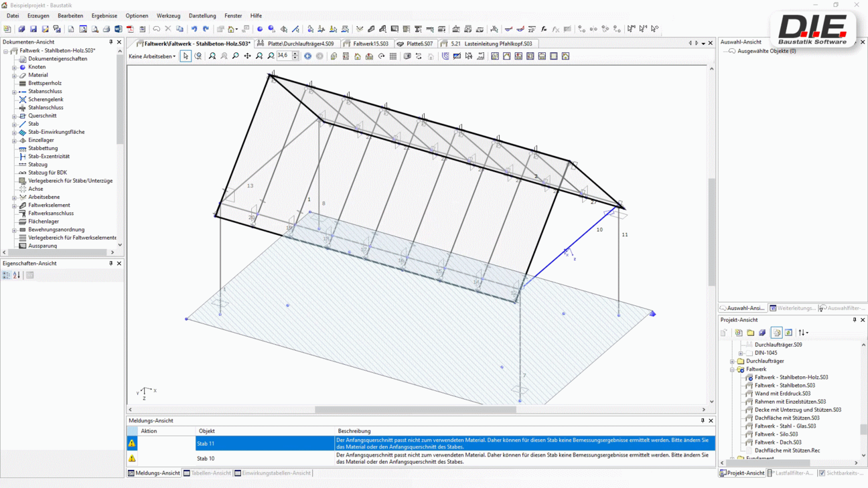Click the PDF export icon

click(x=130, y=29)
